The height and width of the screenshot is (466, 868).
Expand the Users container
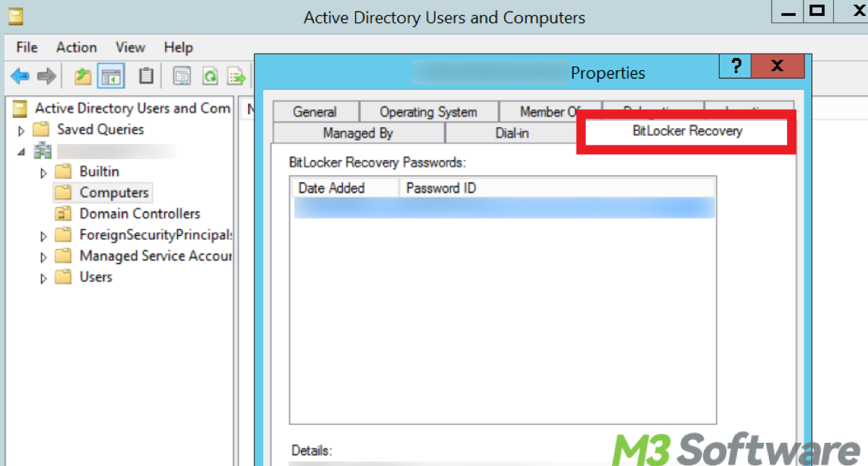click(x=42, y=277)
